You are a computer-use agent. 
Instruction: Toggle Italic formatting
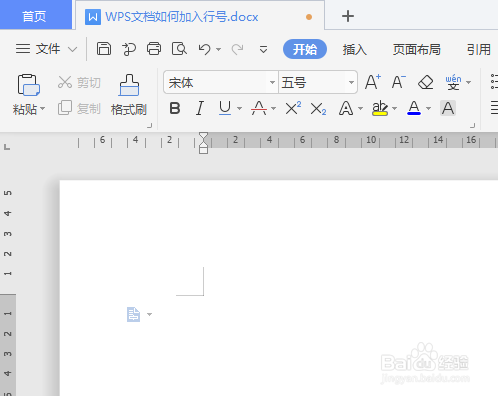coord(200,108)
